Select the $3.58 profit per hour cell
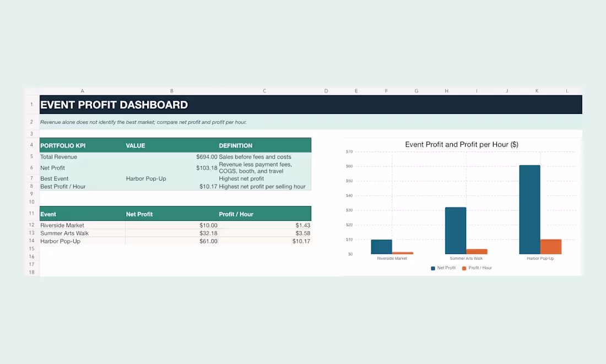The width and height of the screenshot is (606, 364). [x=265, y=233]
